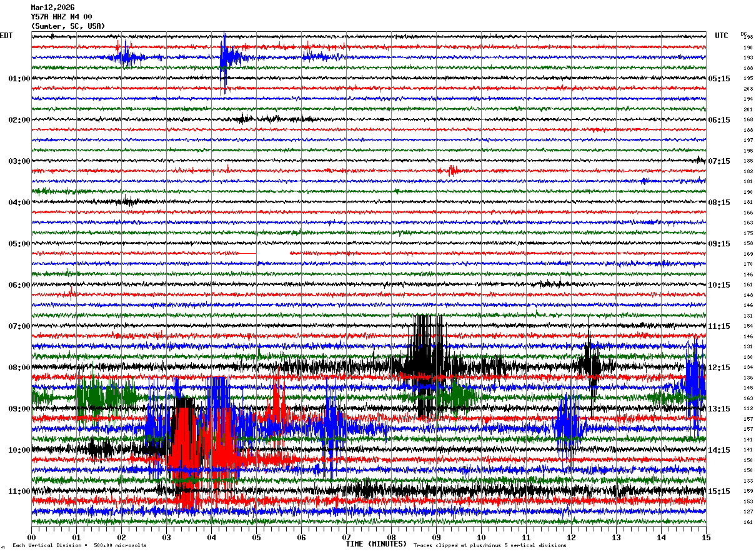Select the 09:00 EDT row label
This screenshot has height=554, width=756.
19,409
